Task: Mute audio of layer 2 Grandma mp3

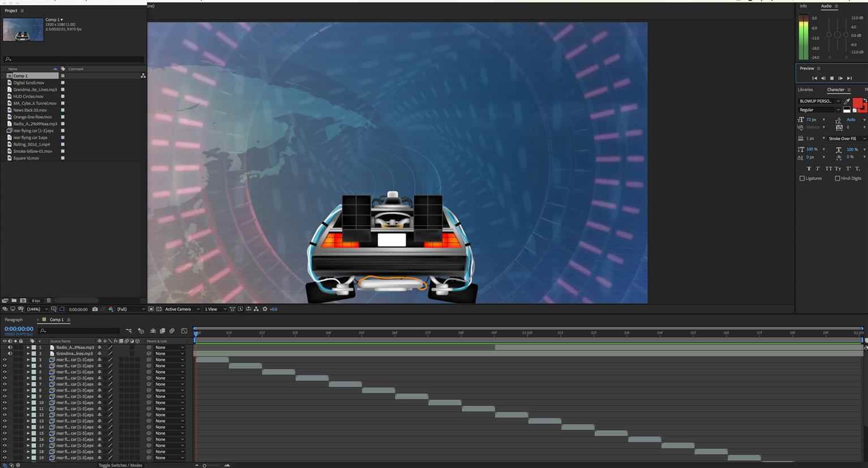Action: point(10,354)
